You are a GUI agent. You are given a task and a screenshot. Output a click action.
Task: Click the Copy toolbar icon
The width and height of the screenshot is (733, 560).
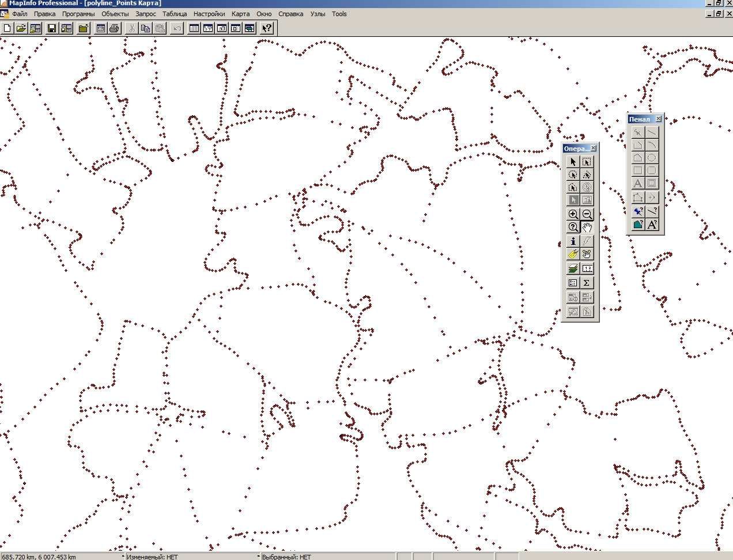click(x=145, y=28)
